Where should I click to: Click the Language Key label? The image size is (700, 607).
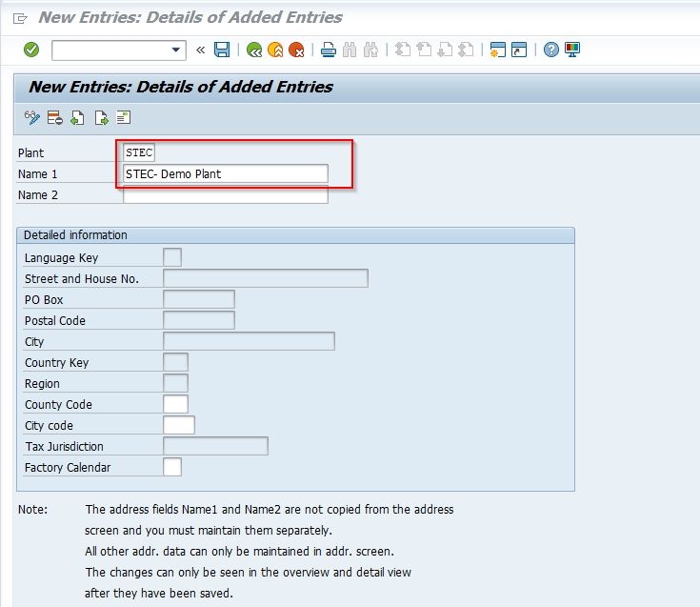(61, 258)
